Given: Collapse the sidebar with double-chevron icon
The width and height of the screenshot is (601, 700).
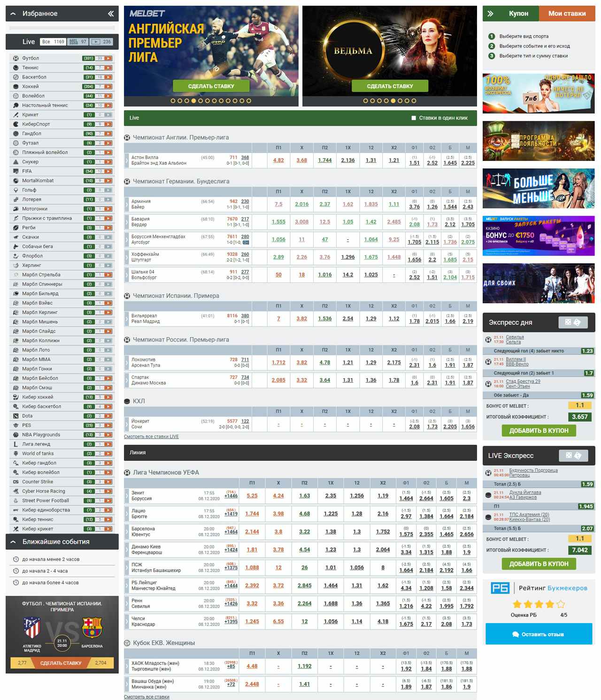Looking at the screenshot, I should (x=111, y=14).
